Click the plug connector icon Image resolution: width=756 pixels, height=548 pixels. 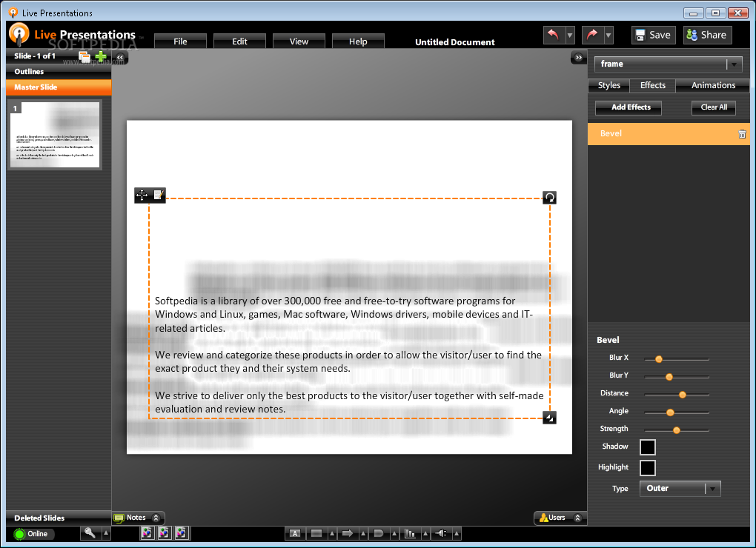click(x=441, y=533)
